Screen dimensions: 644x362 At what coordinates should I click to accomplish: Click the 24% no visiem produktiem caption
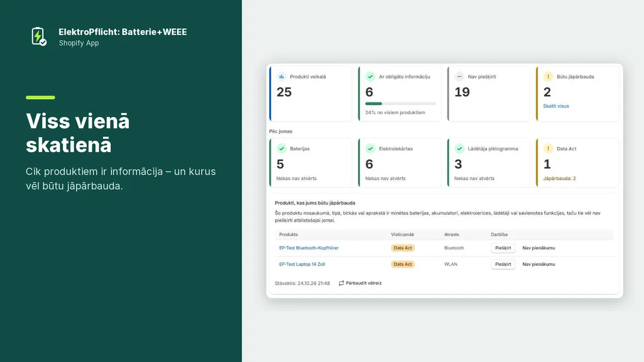pyautogui.click(x=396, y=113)
